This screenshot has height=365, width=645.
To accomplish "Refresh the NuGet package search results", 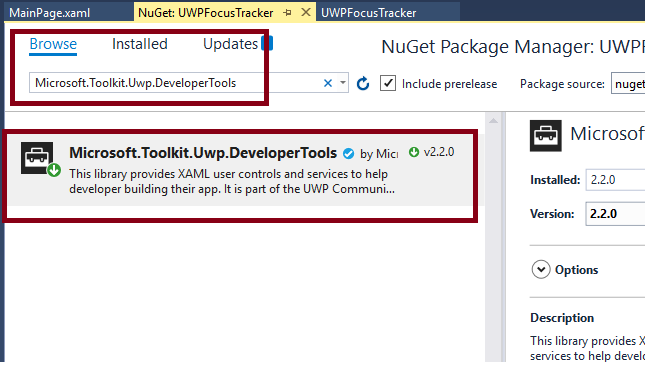I will (x=363, y=84).
